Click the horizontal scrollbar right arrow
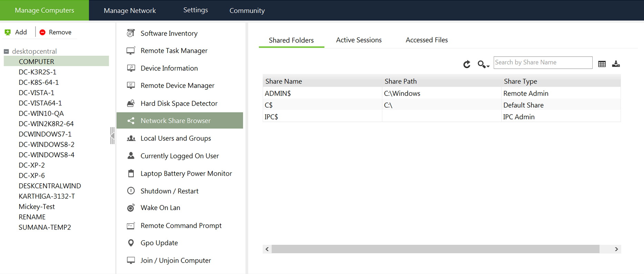Image resolution: width=644 pixels, height=274 pixels. (616, 249)
